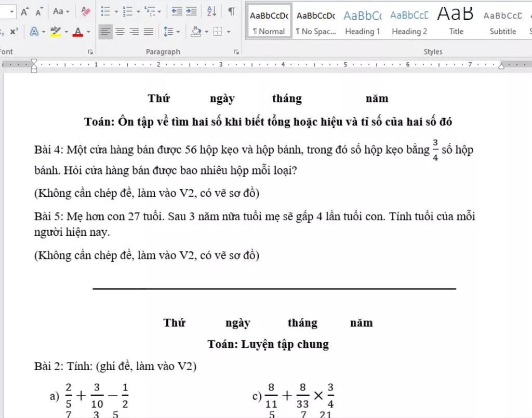The image size is (532, 418).
Task: Click the note under Bài 5 "(Không cần chép đề...)"
Action: pyautogui.click(x=147, y=255)
